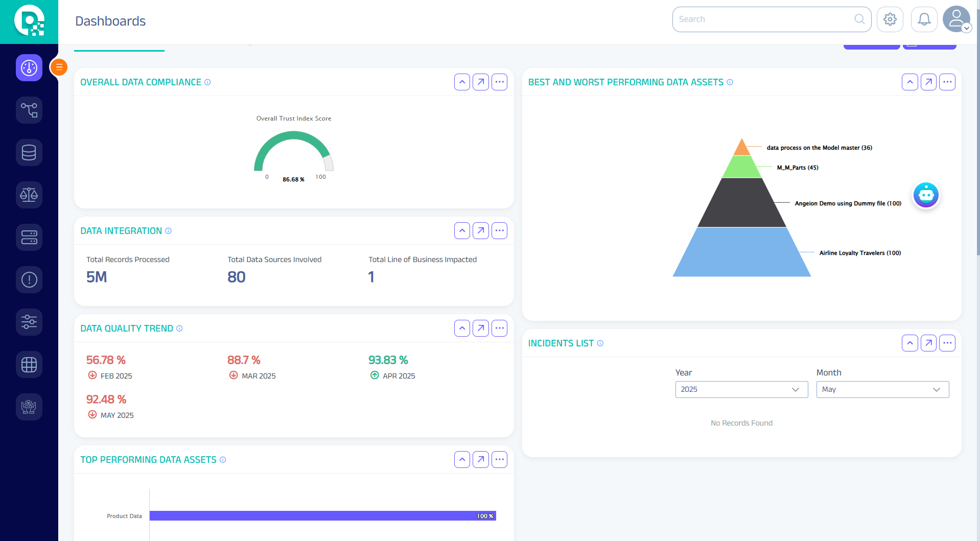This screenshot has height=541, width=980.
Task: Toggle sidebar with orange hamburger button
Action: 59,67
